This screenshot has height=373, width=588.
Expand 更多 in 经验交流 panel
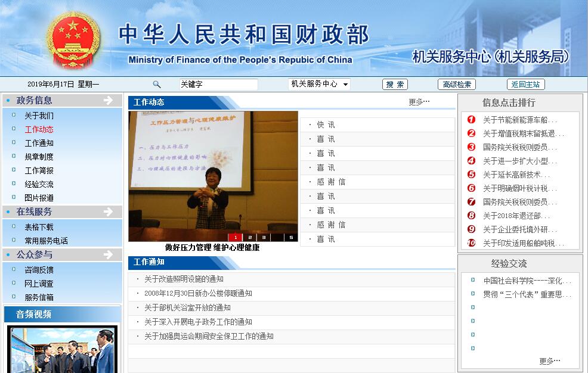(x=549, y=360)
